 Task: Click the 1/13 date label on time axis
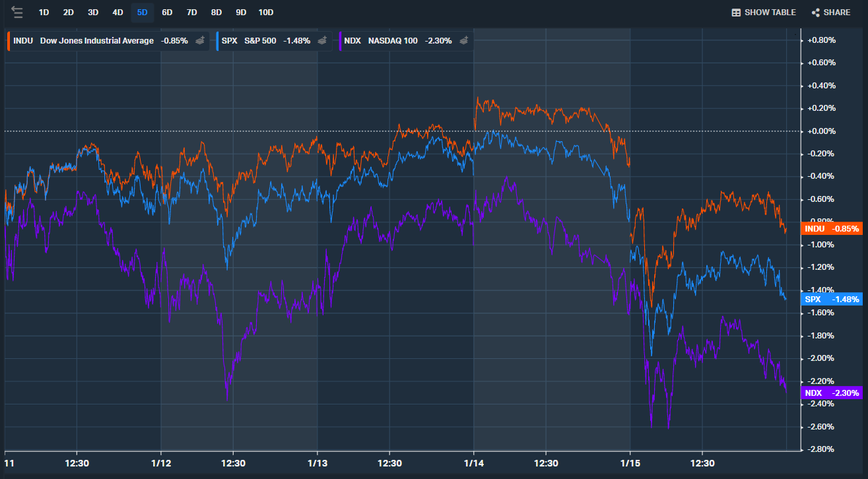[x=317, y=463]
